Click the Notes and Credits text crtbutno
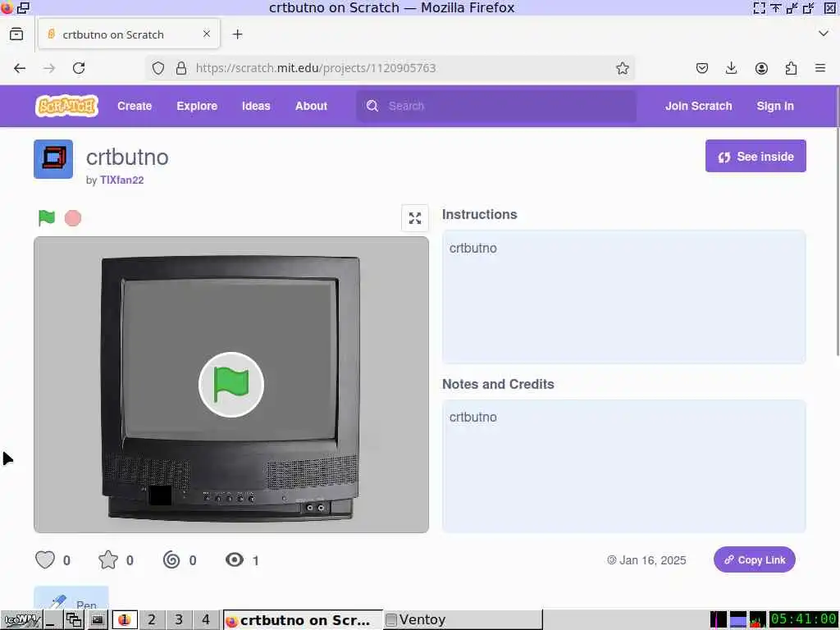Viewport: 840px width, 630px height. [473, 417]
